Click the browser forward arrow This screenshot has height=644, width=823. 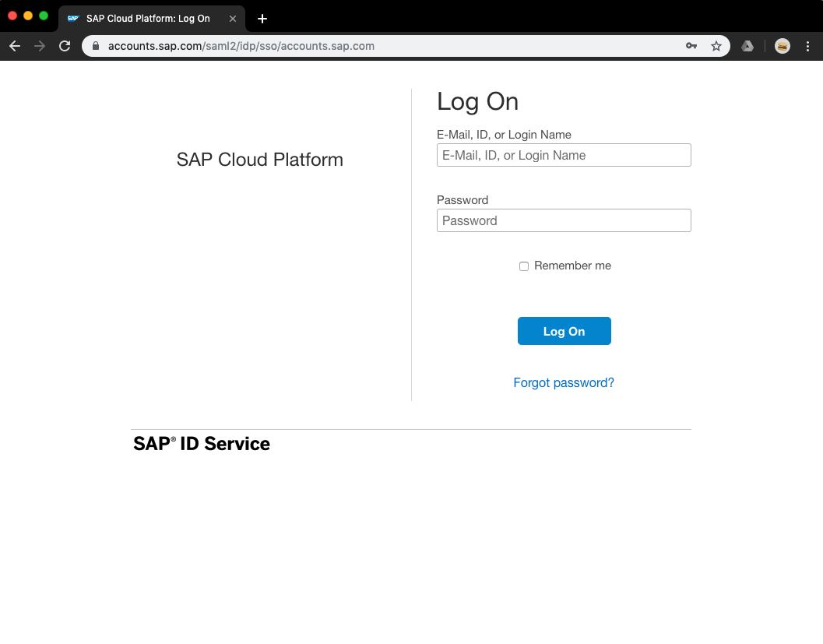pyautogui.click(x=40, y=46)
